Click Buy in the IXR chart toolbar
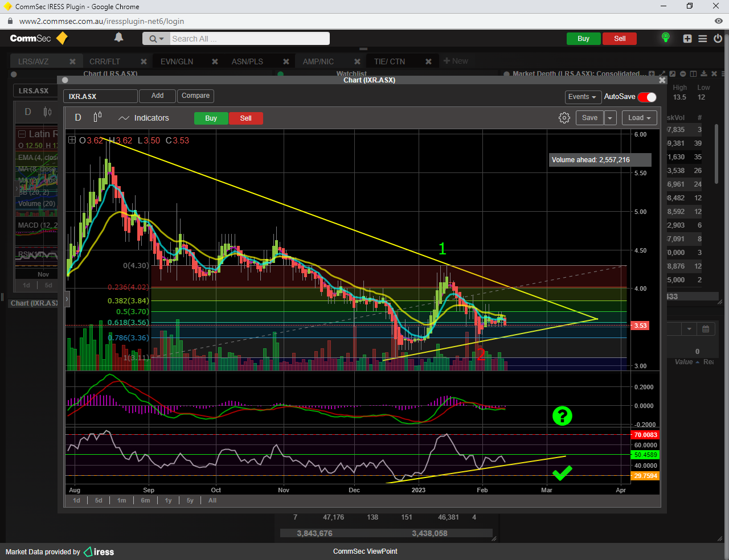 211,118
